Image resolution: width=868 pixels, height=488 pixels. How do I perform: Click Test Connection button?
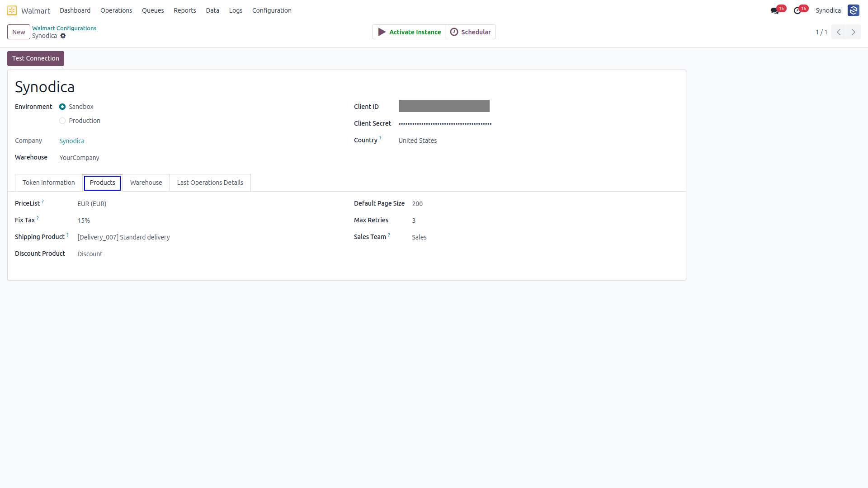pyautogui.click(x=36, y=58)
